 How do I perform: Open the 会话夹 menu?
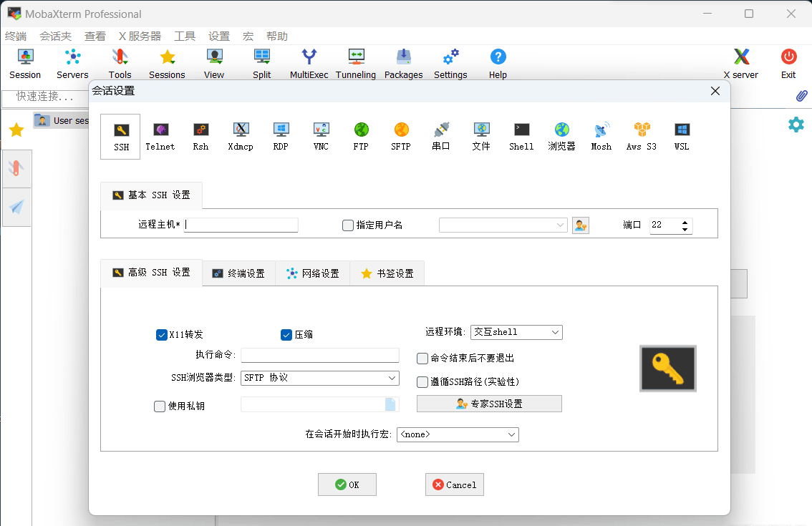click(55, 36)
